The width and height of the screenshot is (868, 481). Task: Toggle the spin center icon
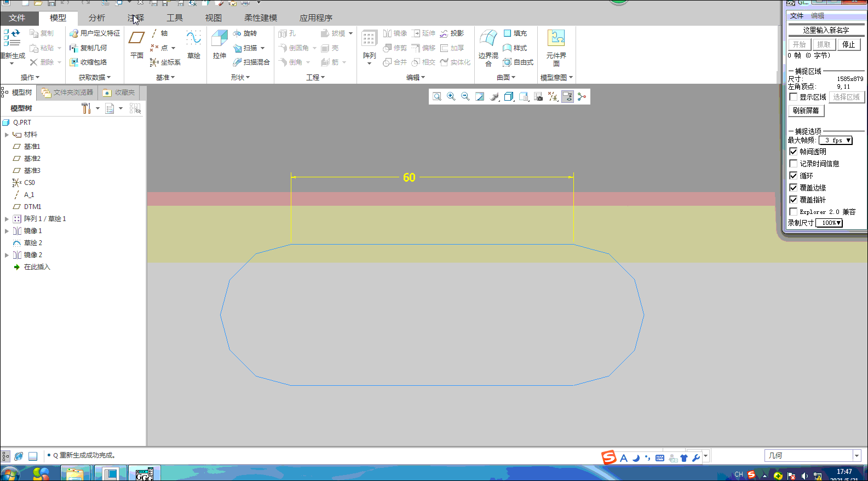tap(582, 97)
